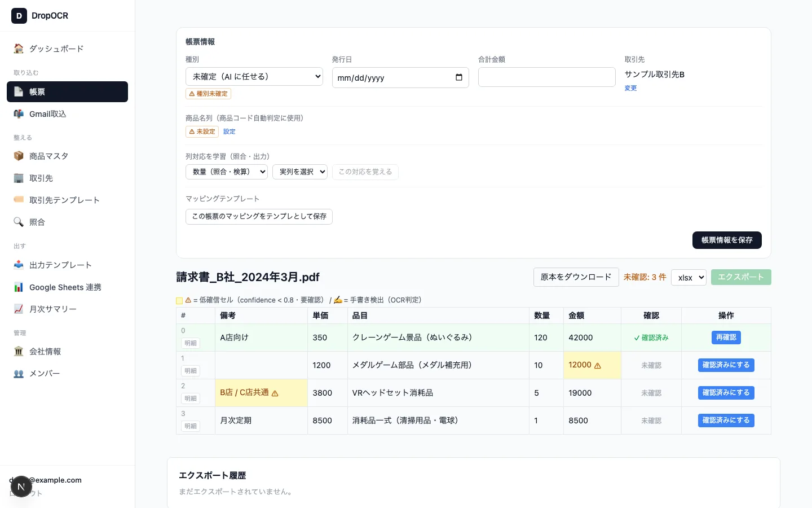Click the 発行日 date input field
The image size is (812, 508).
400,77
